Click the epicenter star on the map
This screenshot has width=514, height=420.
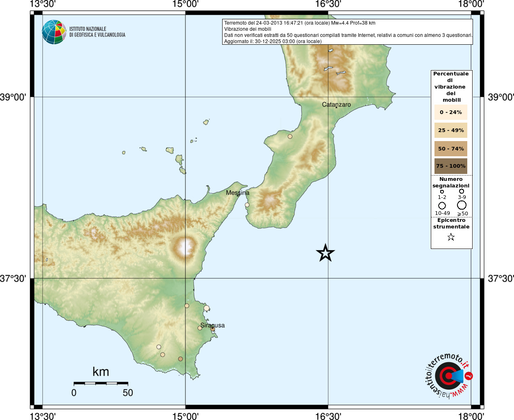[325, 253]
